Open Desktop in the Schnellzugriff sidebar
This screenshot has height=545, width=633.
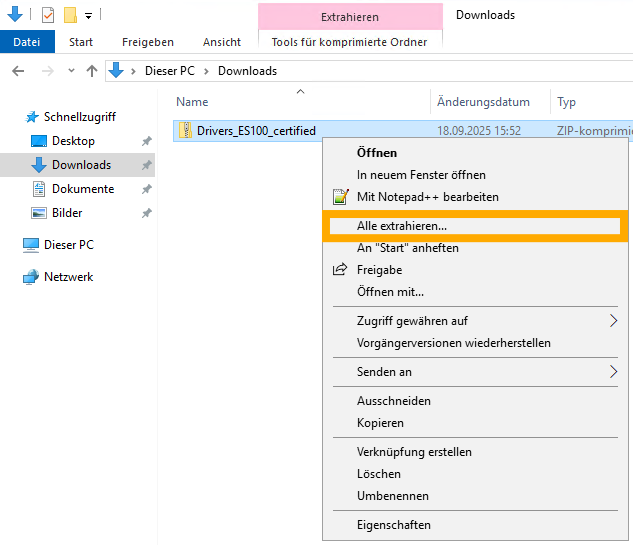pos(73,141)
